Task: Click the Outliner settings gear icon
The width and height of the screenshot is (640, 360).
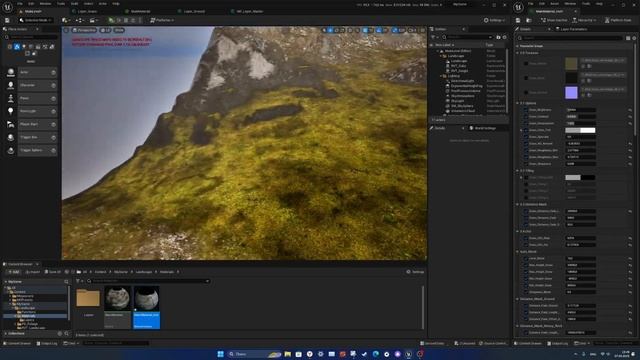Action: pyautogui.click(x=504, y=37)
